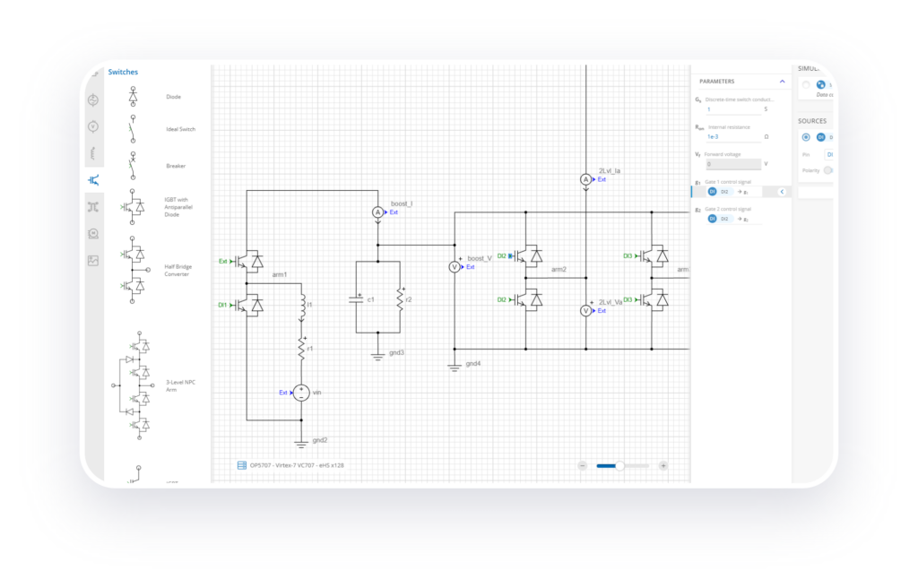
Task: Click the Half Bridge Converter label
Action: pos(178,270)
